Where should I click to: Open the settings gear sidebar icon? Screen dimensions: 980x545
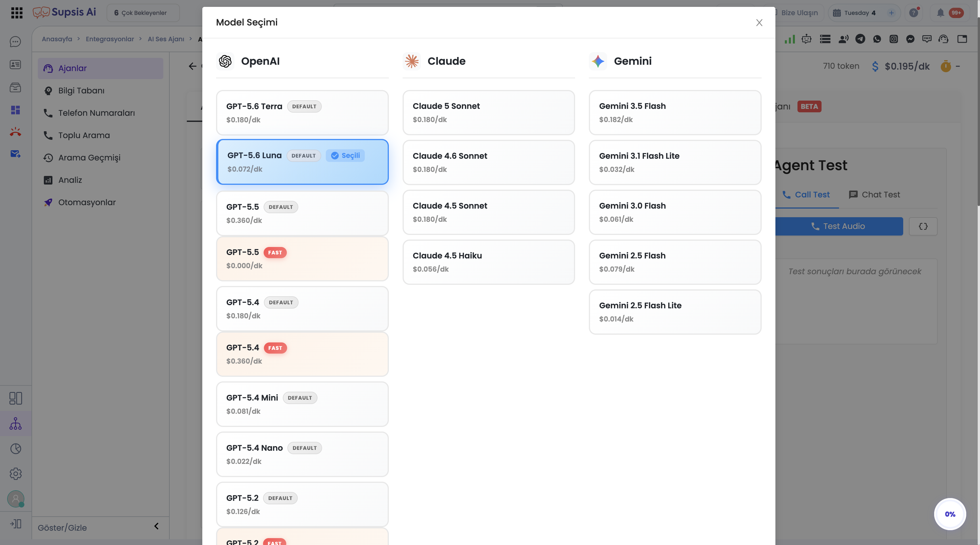click(15, 474)
